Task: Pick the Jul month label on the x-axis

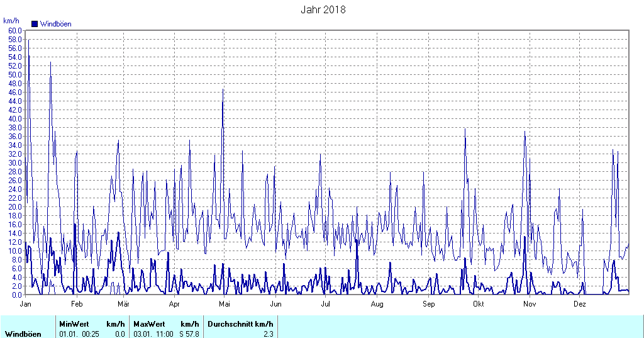Action: coord(326,304)
